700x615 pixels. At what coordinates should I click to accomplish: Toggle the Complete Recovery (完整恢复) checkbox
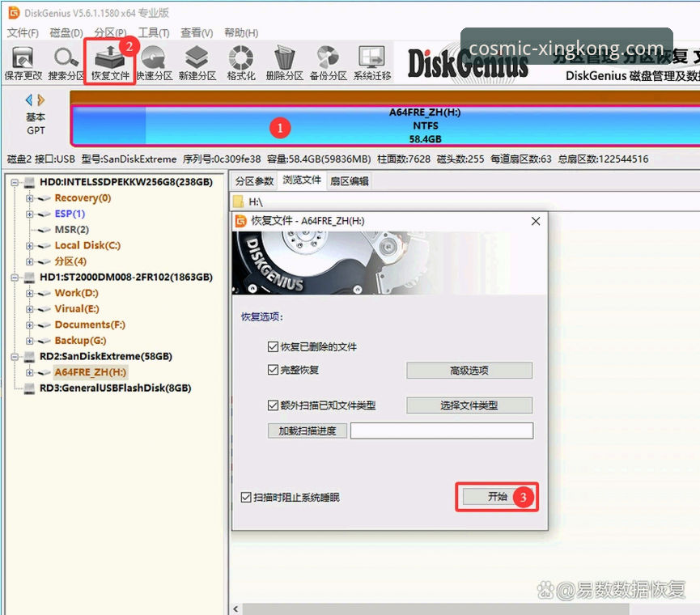click(x=273, y=370)
